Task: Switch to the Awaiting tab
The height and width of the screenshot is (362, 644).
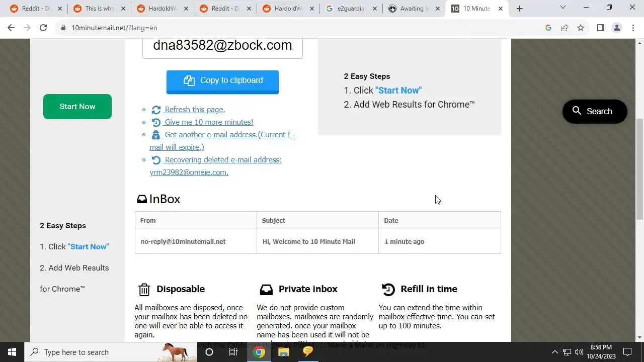Action: click(414, 9)
